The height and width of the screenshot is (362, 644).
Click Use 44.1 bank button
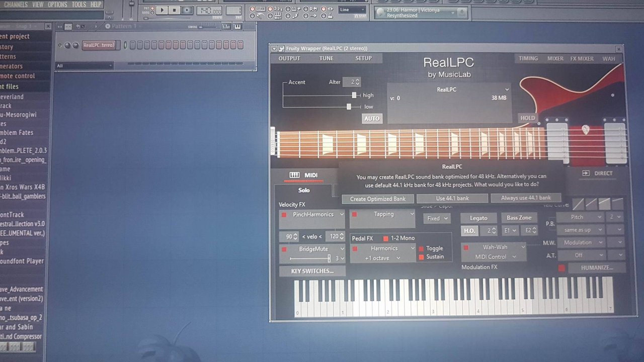(452, 198)
